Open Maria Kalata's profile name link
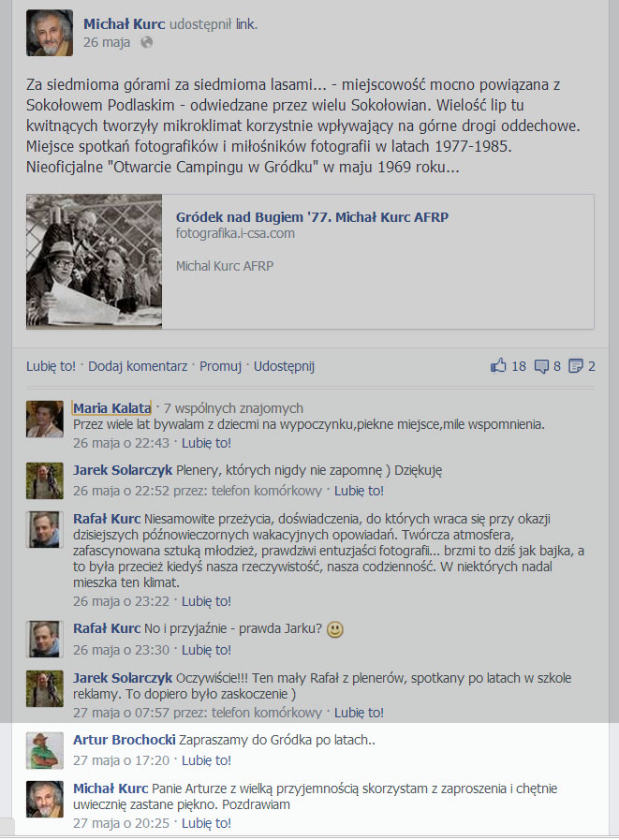Screen dimensions: 619x840 point(112,408)
